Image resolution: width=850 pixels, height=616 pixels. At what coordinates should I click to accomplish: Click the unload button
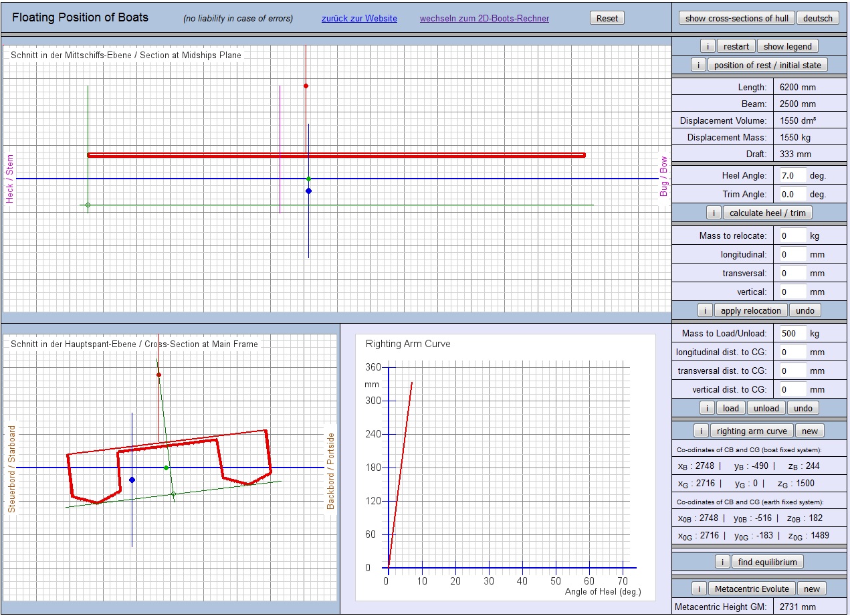click(766, 408)
